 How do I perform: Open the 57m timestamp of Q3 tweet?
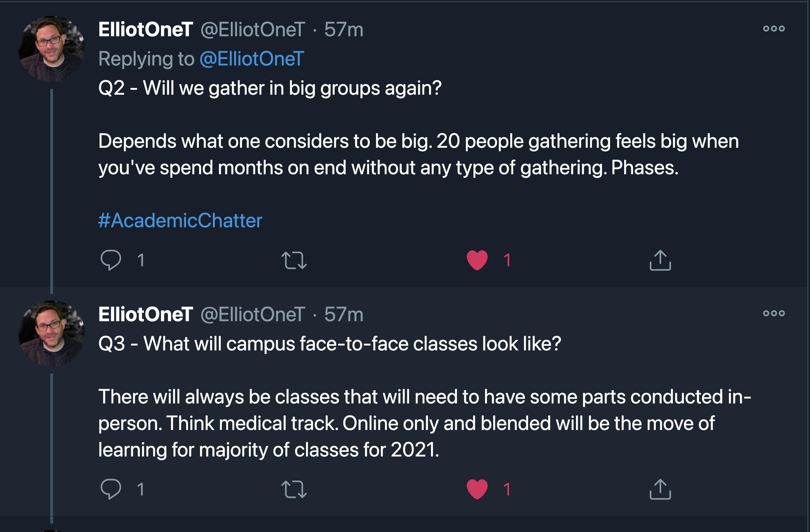click(344, 314)
